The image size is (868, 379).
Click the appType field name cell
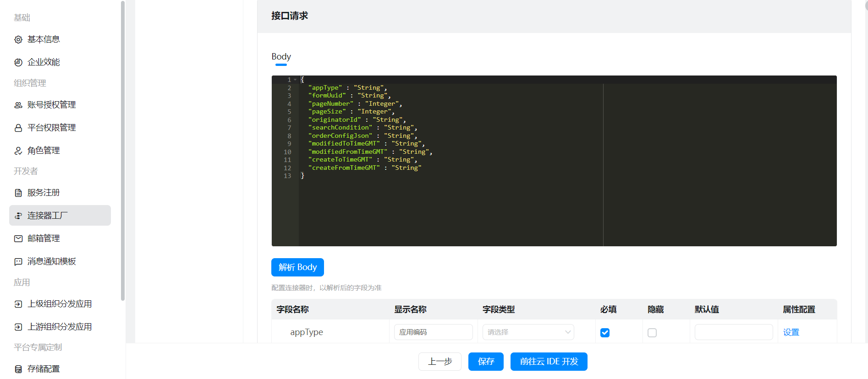point(306,332)
